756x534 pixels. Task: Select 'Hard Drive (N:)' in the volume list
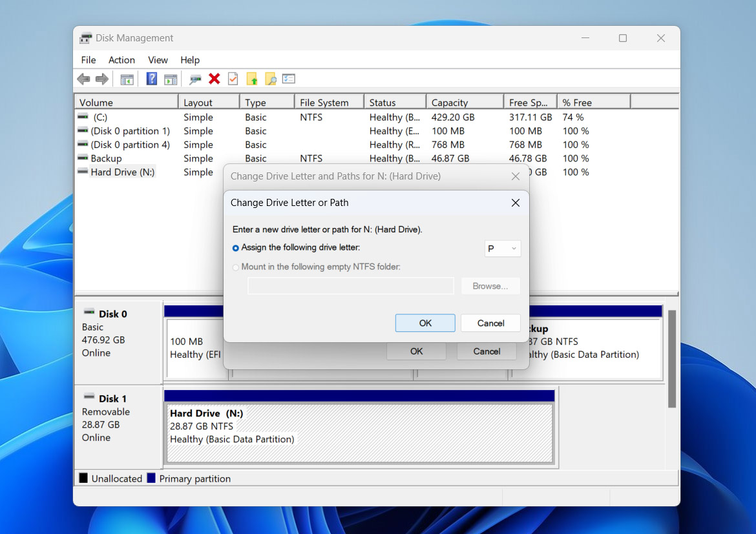123,172
